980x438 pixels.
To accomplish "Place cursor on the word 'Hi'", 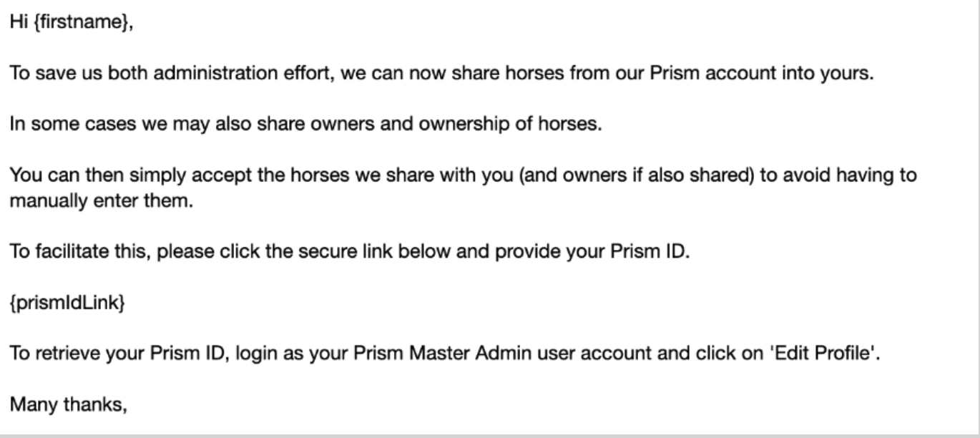I will 17,24.
